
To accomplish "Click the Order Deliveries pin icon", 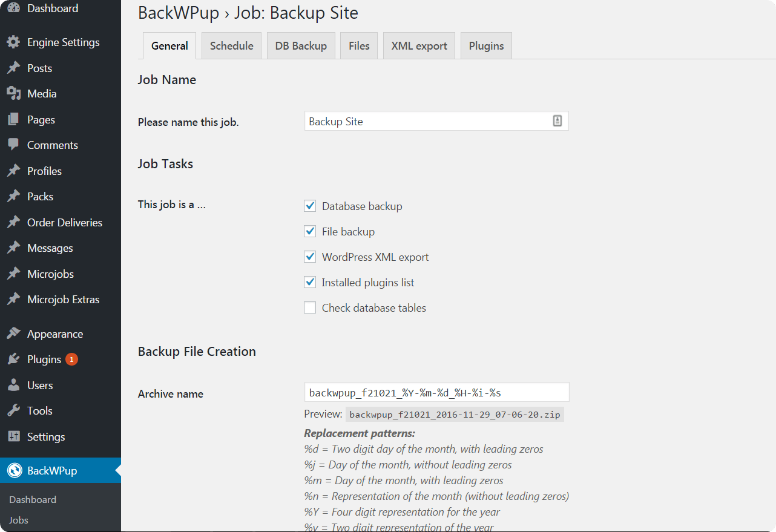I will [x=13, y=222].
